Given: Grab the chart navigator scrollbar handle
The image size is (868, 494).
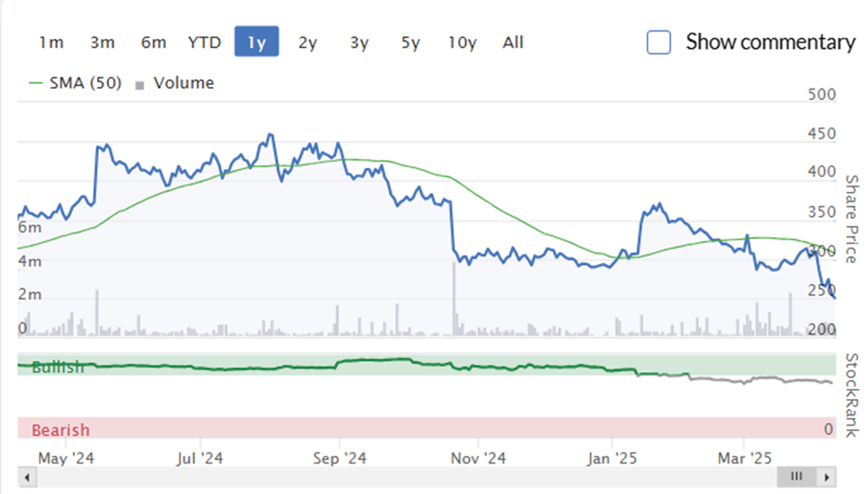Looking at the screenshot, I should 797,476.
